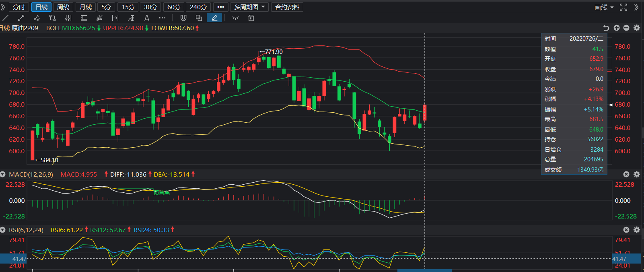Close the MACD indicator panel
The height and width of the screenshot is (272, 644).
(626, 174)
